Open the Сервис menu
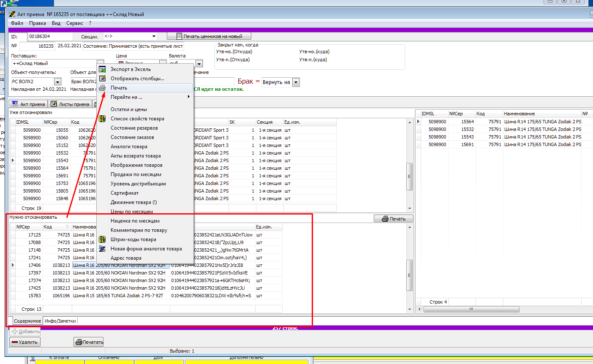Screen dimensions: 593x364 coord(75,23)
